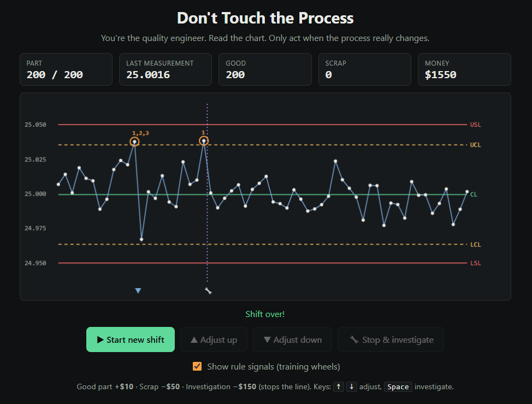
Task: Click the green CL label
Action: [474, 195]
